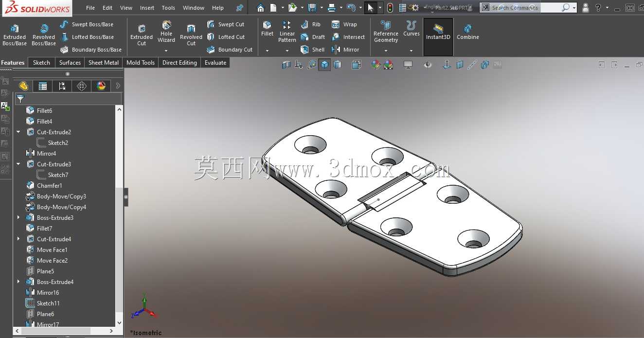Click the Save disk icon

point(312,8)
